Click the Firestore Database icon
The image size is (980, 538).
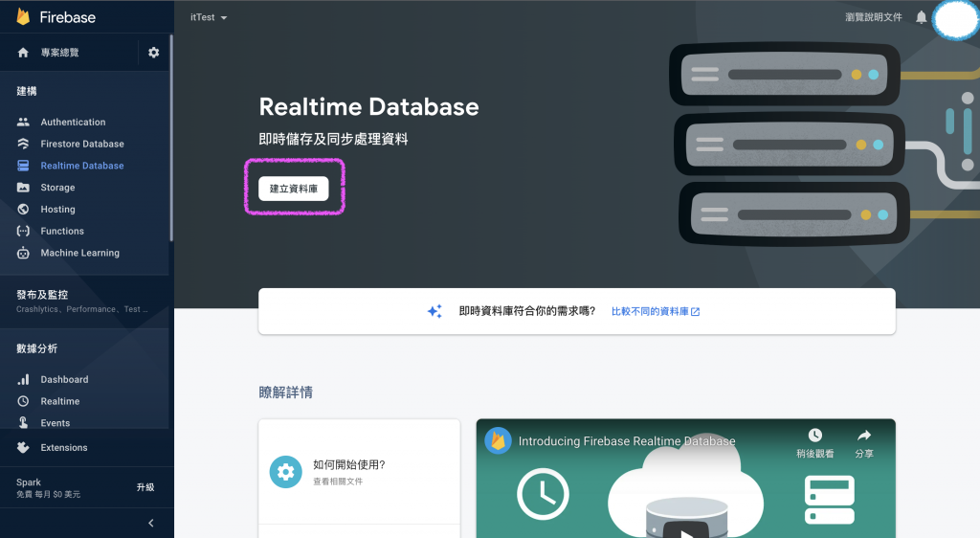point(23,144)
